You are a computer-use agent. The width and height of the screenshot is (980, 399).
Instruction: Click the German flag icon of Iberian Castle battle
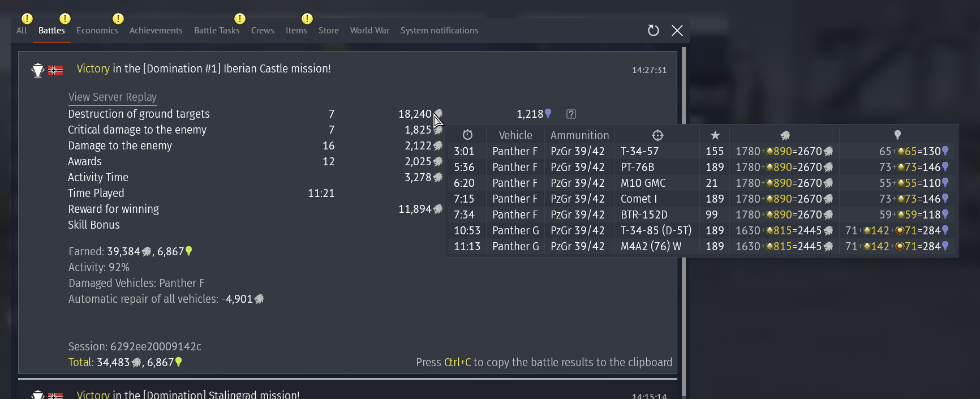(55, 71)
